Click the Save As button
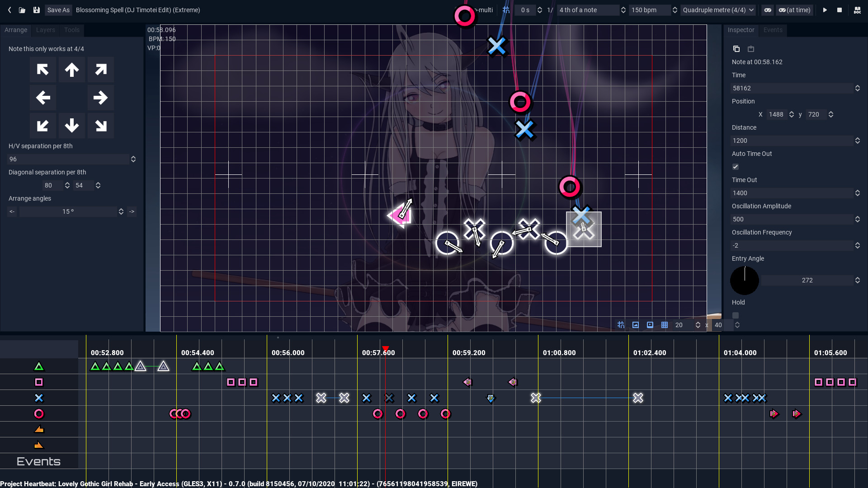The width and height of the screenshot is (868, 488). 58,10
